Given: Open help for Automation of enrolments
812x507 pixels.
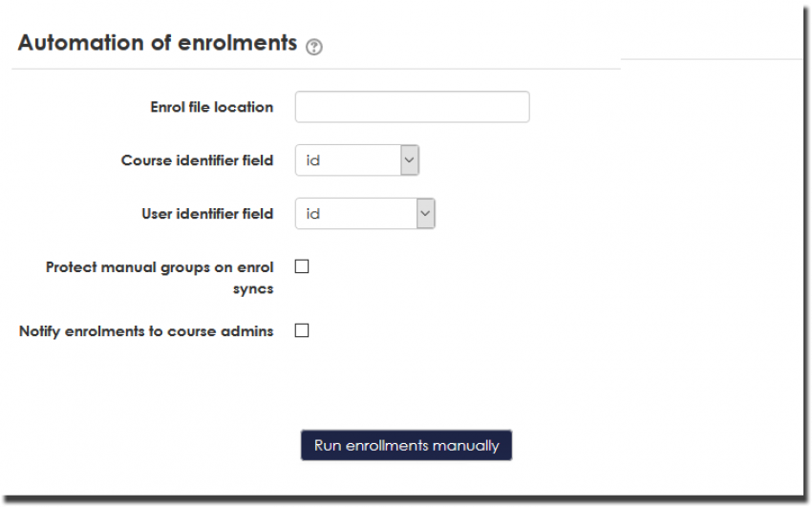Looking at the screenshot, I should [x=313, y=46].
